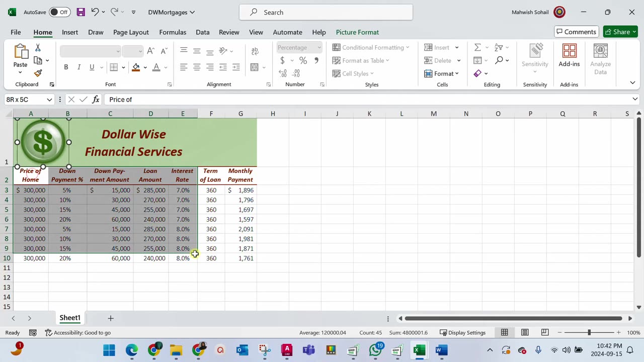Open the Number Format Percentage dropdown

click(x=319, y=48)
